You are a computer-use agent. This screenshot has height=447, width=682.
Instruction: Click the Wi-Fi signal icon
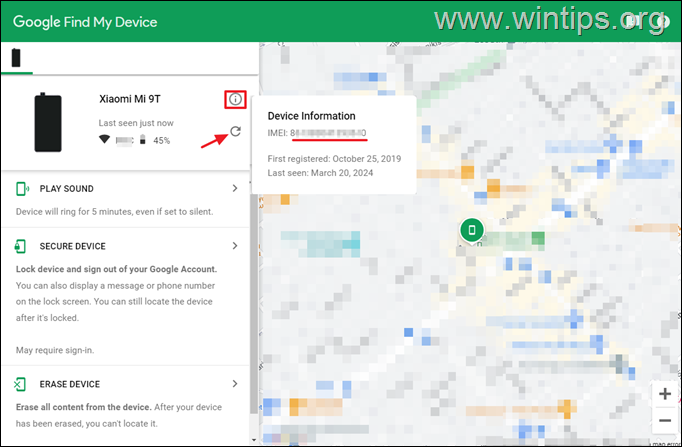pos(104,139)
